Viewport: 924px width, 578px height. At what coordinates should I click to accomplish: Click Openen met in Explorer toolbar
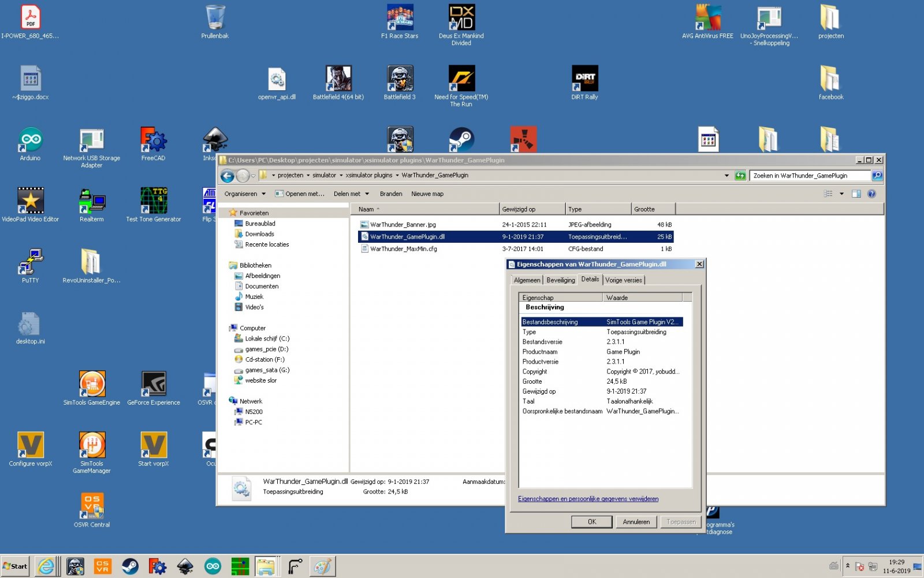(x=300, y=194)
